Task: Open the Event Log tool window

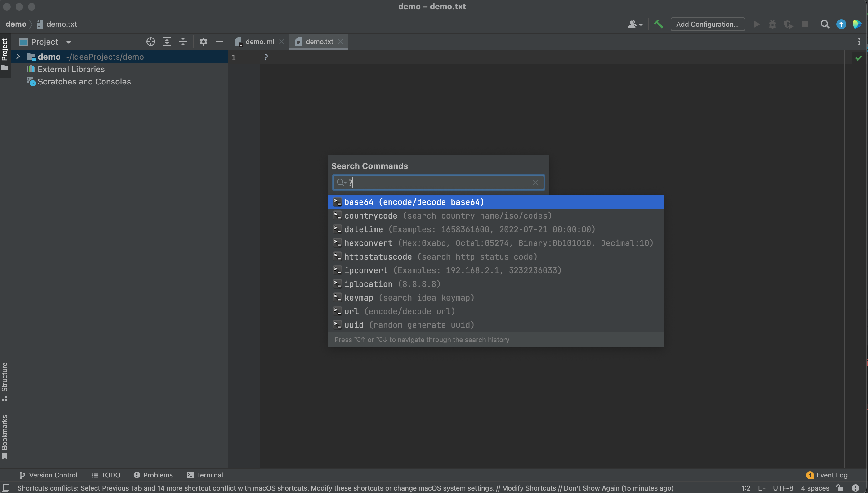Action: click(827, 475)
